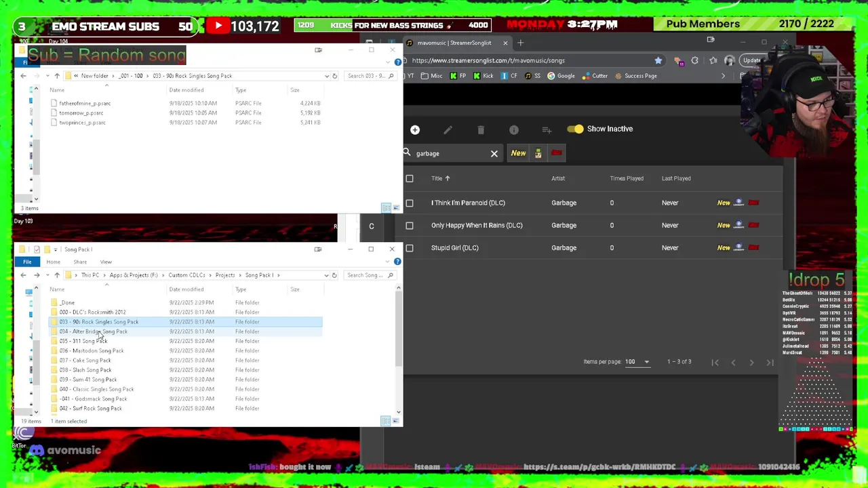
Task: Click Help icon in Song Pack I window
Action: click(397, 262)
